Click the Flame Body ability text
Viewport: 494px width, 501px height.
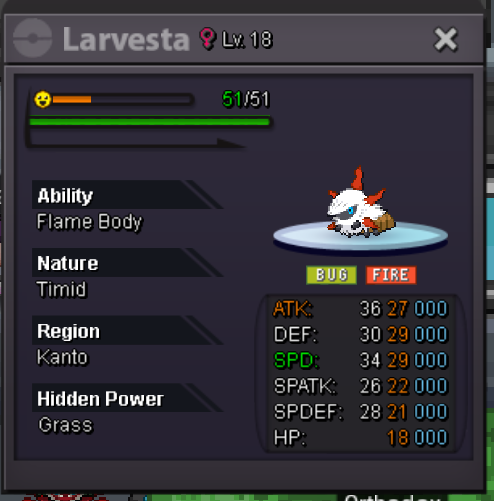click(x=90, y=222)
